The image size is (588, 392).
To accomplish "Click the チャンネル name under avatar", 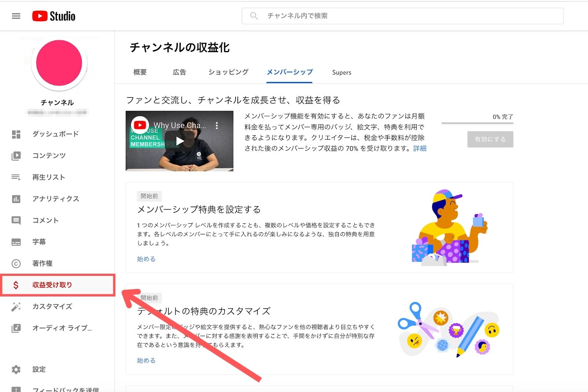I will click(x=57, y=103).
